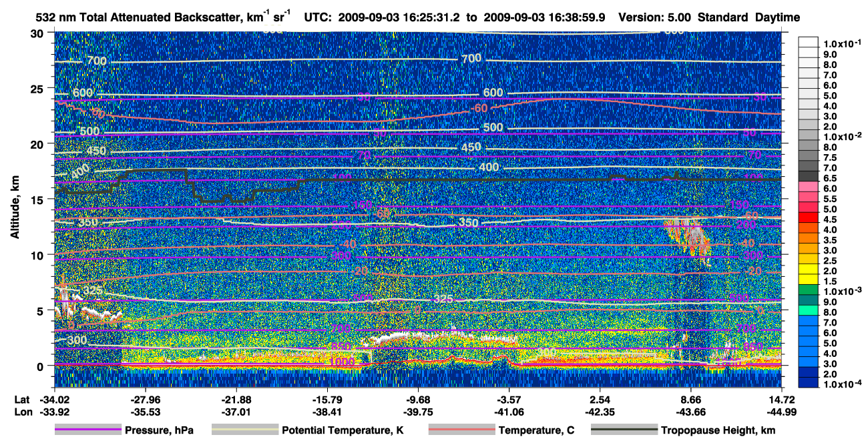The height and width of the screenshot is (445, 868).
Task: Click the 30 altitude axis tick label
Action: (x=41, y=33)
